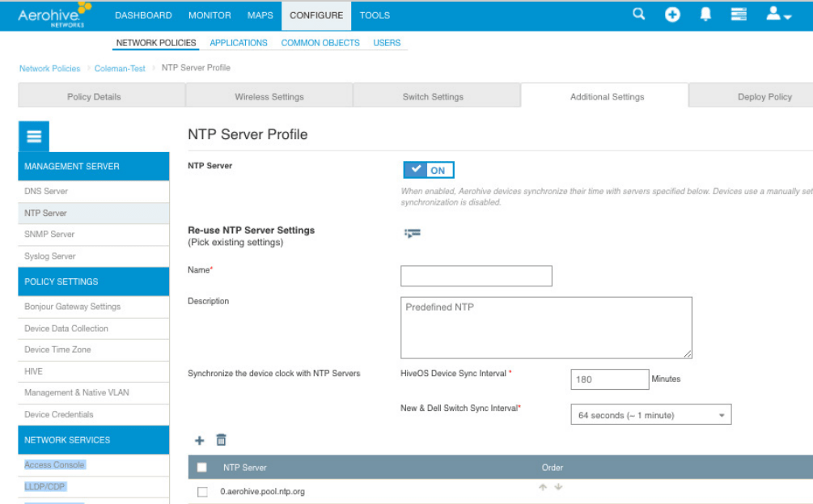Click the HiveOS Device Sync Interval field
This screenshot has height=504, width=813.
[609, 379]
